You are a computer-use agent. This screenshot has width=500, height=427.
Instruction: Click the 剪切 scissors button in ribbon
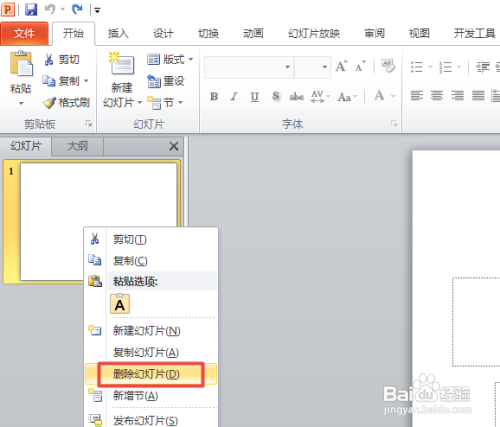click(62, 59)
